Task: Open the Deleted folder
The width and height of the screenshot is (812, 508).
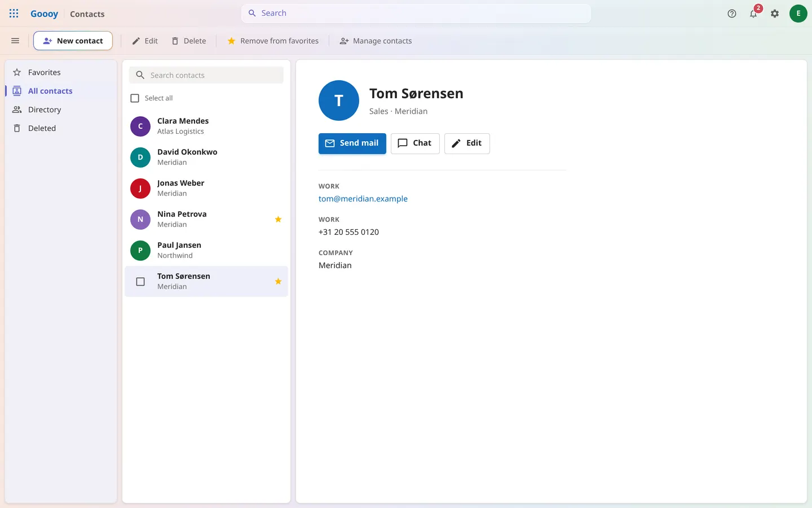Action: tap(61, 128)
